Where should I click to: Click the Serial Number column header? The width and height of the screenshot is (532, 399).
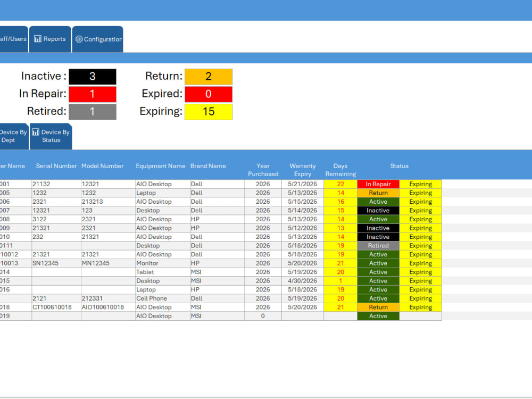[56, 166]
